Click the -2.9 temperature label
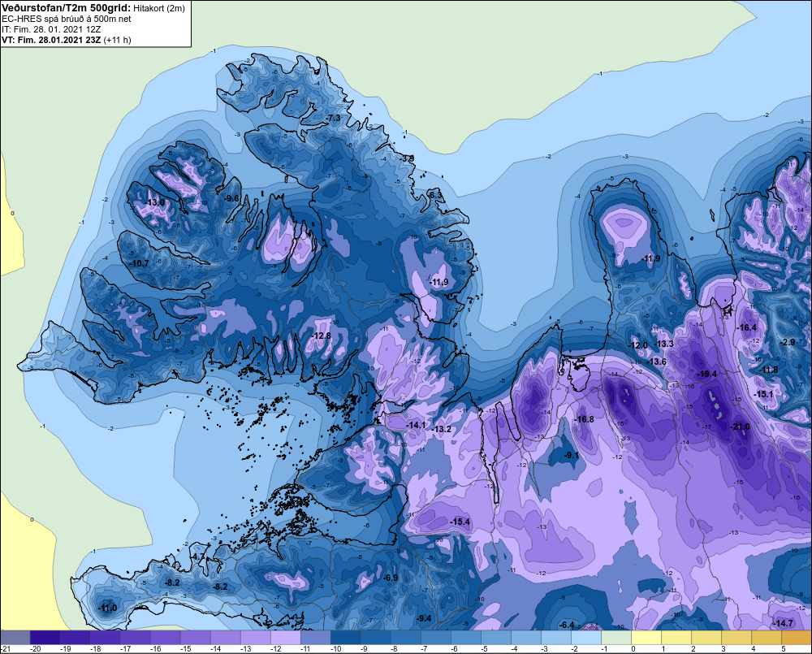This screenshot has height=654, width=812. click(x=788, y=342)
